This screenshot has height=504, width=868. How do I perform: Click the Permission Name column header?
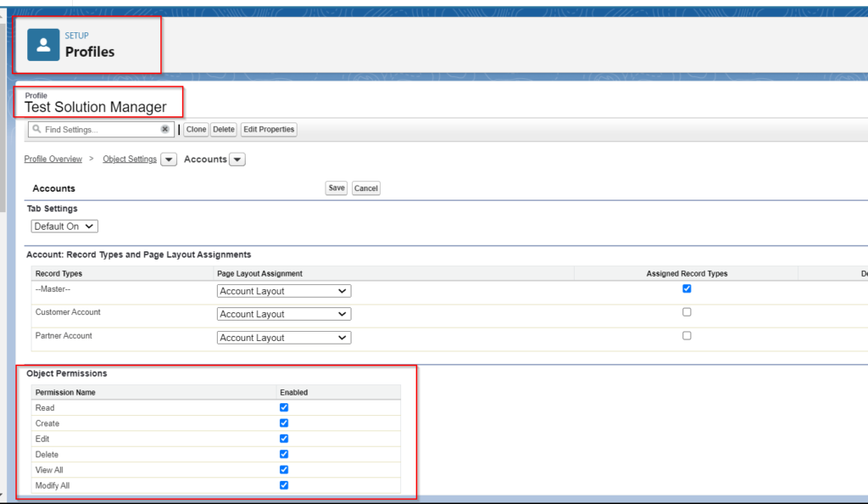click(x=65, y=392)
